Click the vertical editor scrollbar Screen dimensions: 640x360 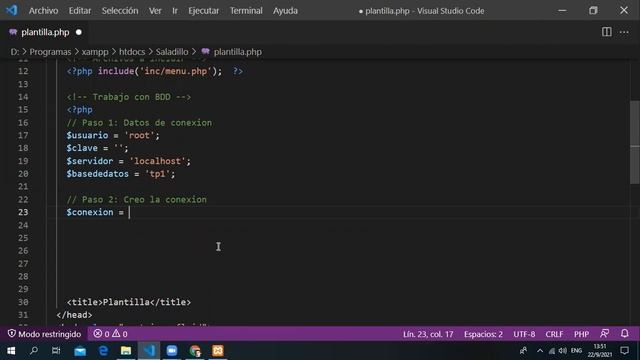click(x=634, y=142)
